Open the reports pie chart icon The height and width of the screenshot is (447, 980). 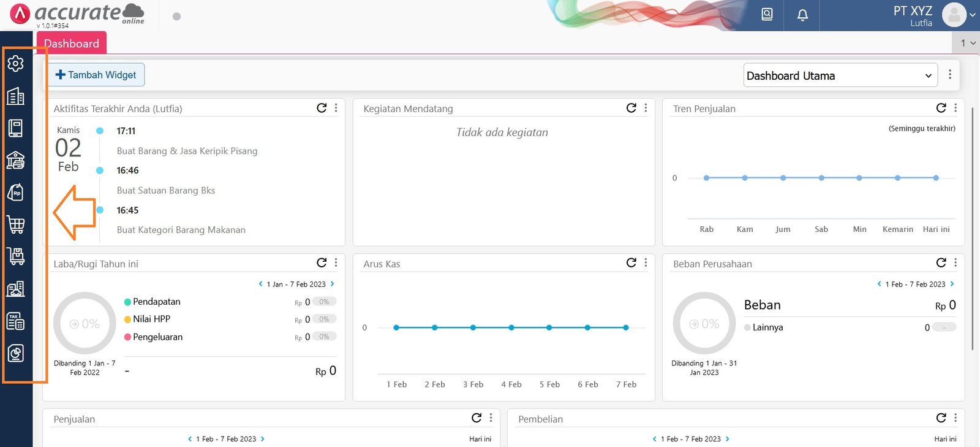tap(15, 353)
